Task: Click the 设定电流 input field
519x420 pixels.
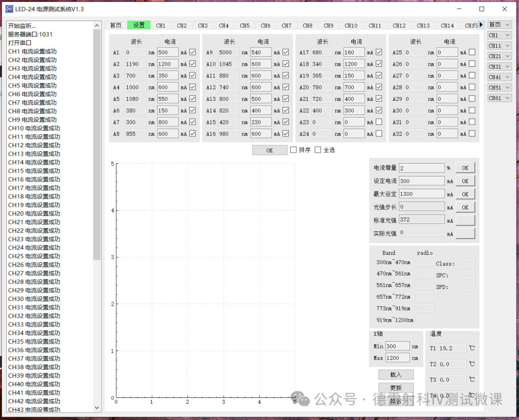Action: (x=421, y=181)
